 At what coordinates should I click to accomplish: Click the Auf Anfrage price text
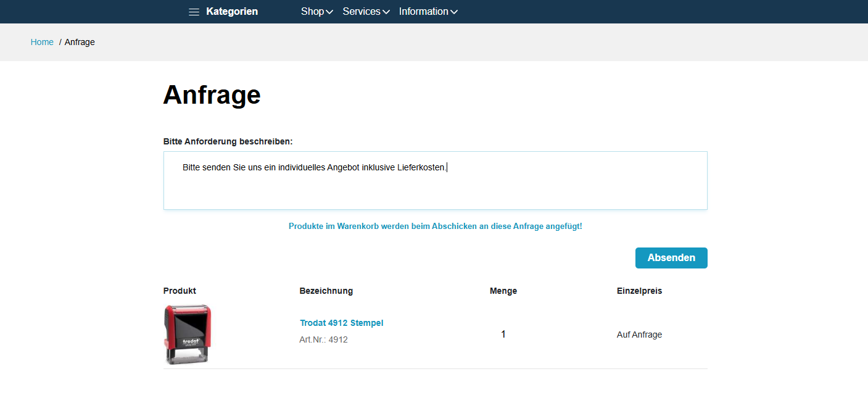(639, 335)
